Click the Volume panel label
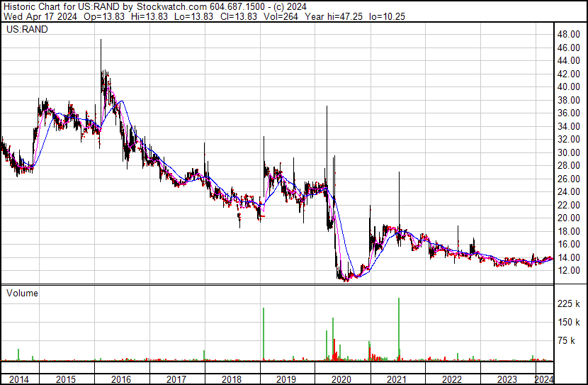The width and height of the screenshot is (588, 385). 22,293
